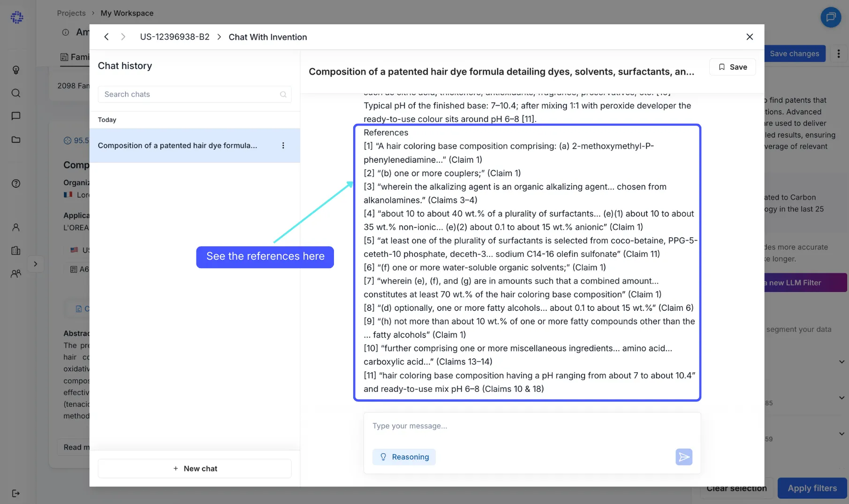Open the chat bubble sidebar icon
This screenshot has height=504, width=849.
pyautogui.click(x=16, y=116)
